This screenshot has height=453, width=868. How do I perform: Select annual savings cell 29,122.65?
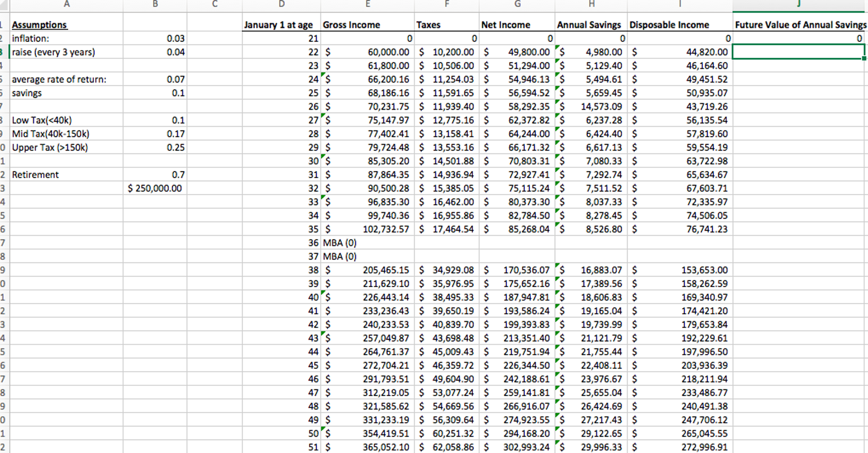(x=591, y=433)
